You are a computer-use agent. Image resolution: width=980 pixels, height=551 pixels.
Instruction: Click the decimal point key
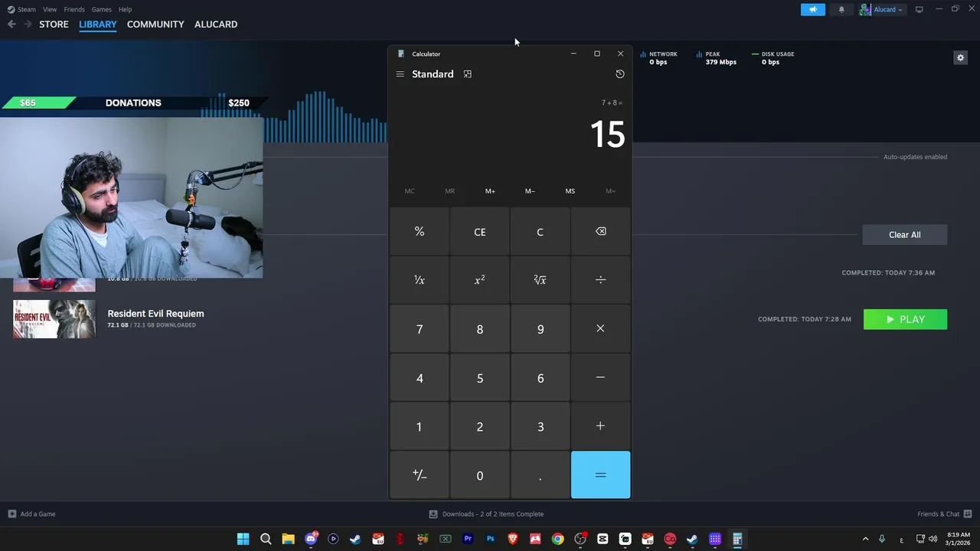tap(540, 475)
